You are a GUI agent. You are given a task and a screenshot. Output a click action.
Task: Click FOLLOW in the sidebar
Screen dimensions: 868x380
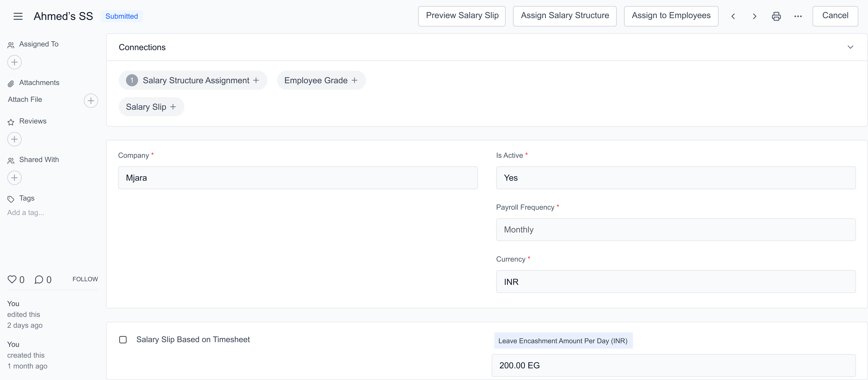click(x=85, y=279)
